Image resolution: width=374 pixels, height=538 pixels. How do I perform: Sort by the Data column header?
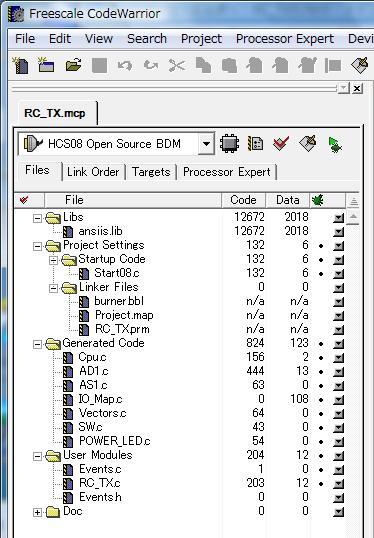coord(288,200)
